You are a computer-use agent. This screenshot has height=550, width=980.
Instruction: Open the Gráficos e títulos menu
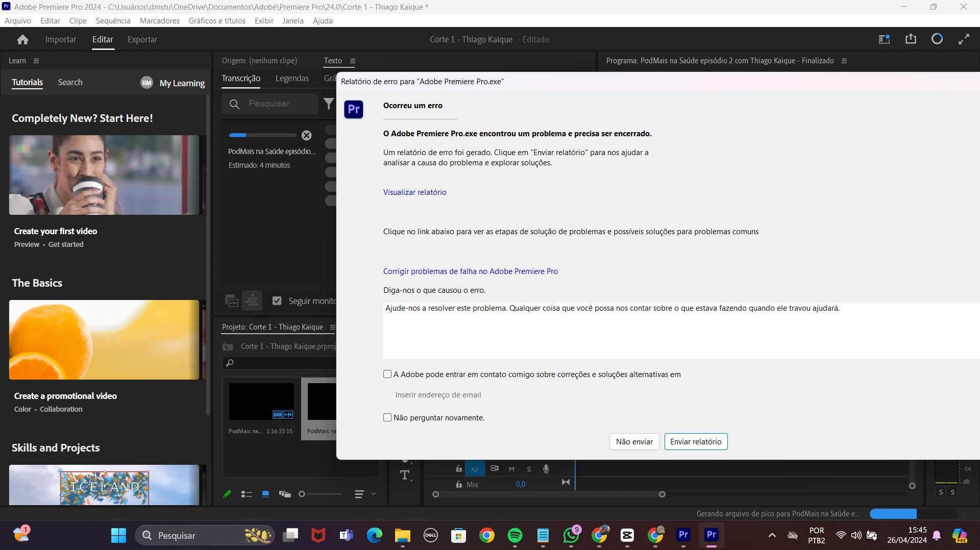pos(217,21)
